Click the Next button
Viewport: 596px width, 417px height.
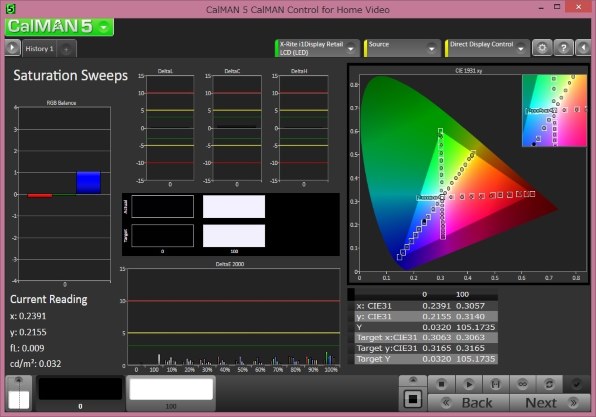click(x=550, y=403)
